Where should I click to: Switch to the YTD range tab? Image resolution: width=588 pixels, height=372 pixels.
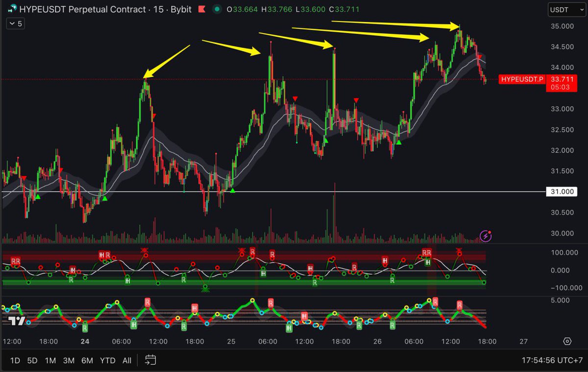(107, 360)
